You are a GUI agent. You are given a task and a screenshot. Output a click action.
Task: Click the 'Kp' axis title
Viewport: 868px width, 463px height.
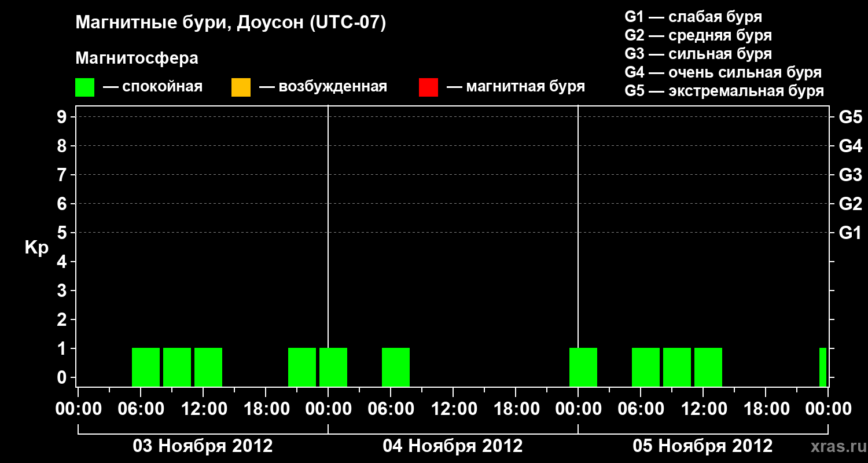[36, 248]
